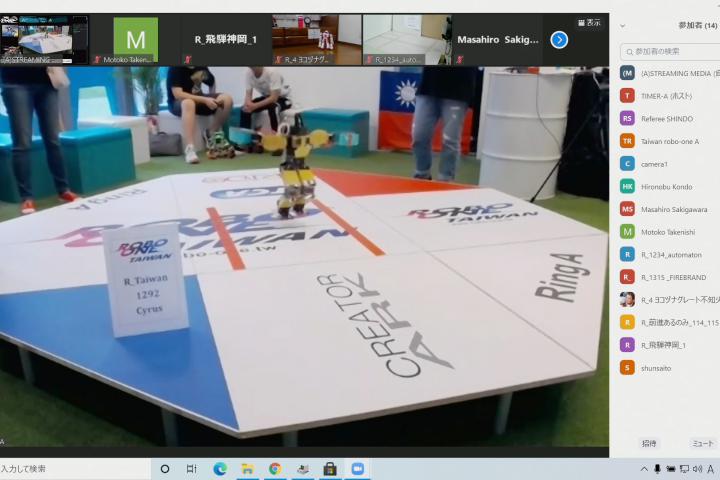Viewport: 720px width, 480px height.
Task: Open Google Chrome from taskbar
Action: tap(275, 469)
